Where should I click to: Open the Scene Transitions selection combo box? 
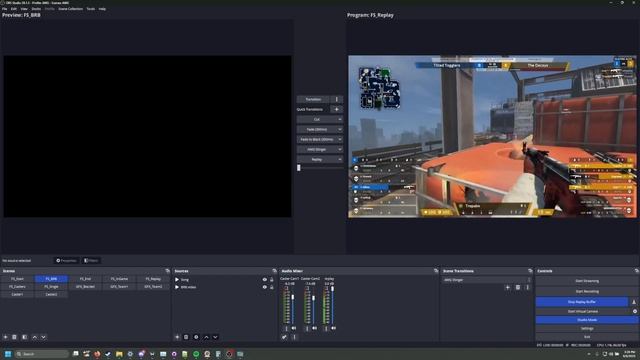(x=487, y=280)
